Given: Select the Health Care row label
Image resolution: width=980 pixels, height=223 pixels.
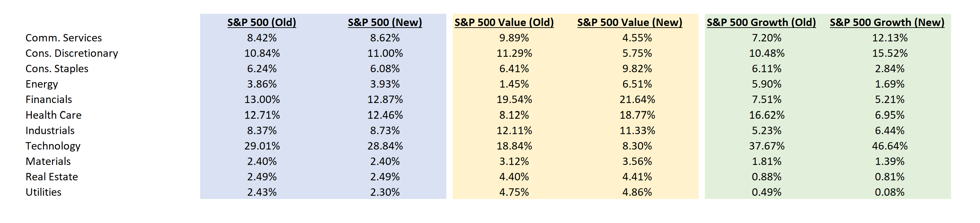Looking at the screenshot, I should 53,115.
